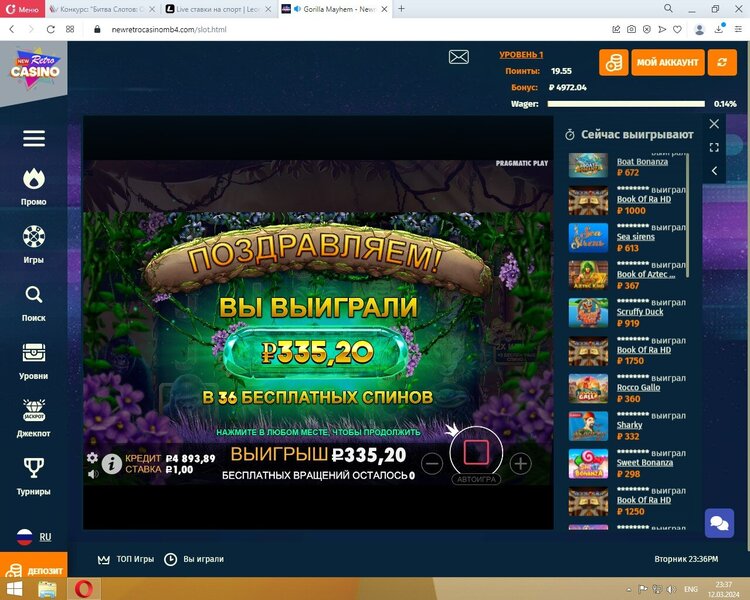This screenshot has width=750, height=600.
Task: Click the Сейчас выигрывают timer icon
Action: pyautogui.click(x=570, y=135)
